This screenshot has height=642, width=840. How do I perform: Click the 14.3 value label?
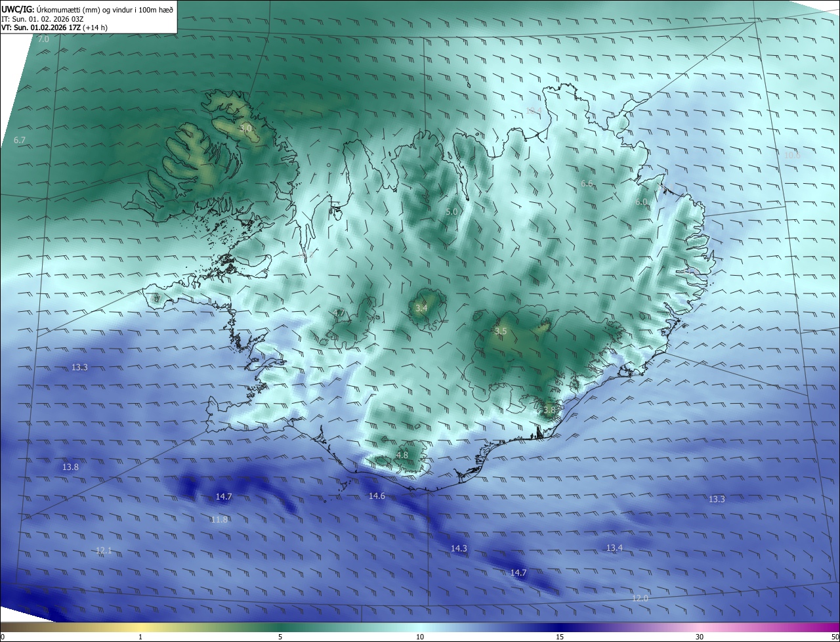tap(459, 548)
